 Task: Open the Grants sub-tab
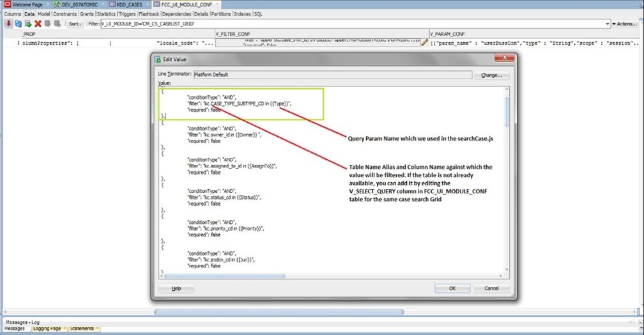coord(87,14)
